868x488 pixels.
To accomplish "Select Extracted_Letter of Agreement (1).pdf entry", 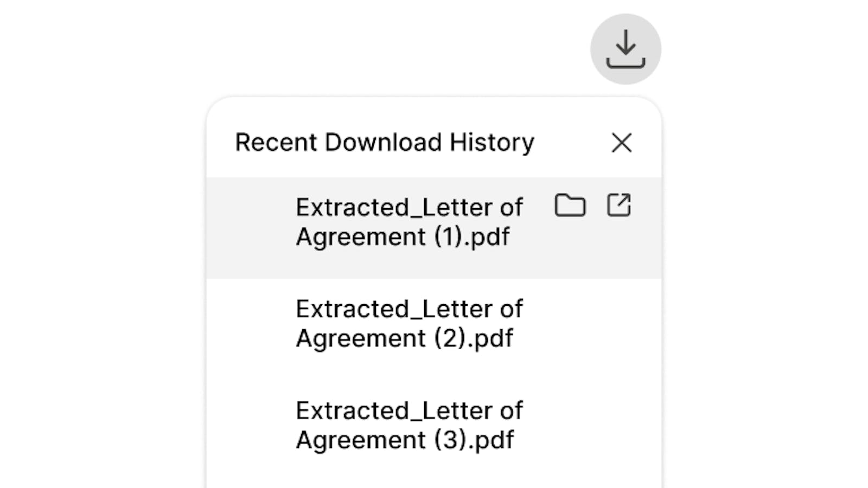I will (x=409, y=222).
